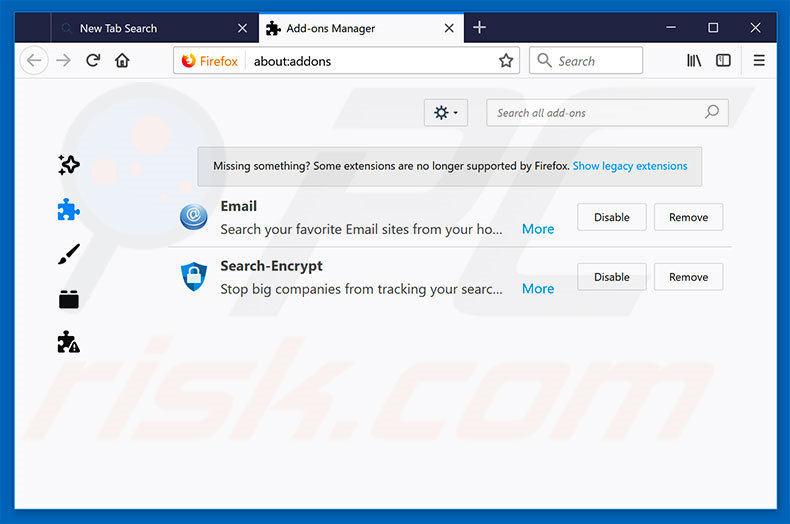790x524 pixels.
Task: Click the Email extension icon
Action: pyautogui.click(x=193, y=217)
